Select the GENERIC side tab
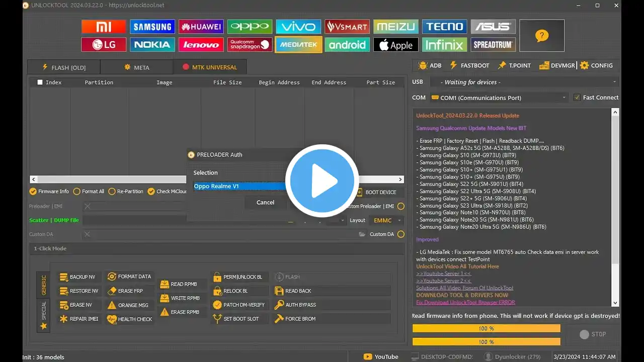The height and width of the screenshot is (362, 644). [x=44, y=285]
